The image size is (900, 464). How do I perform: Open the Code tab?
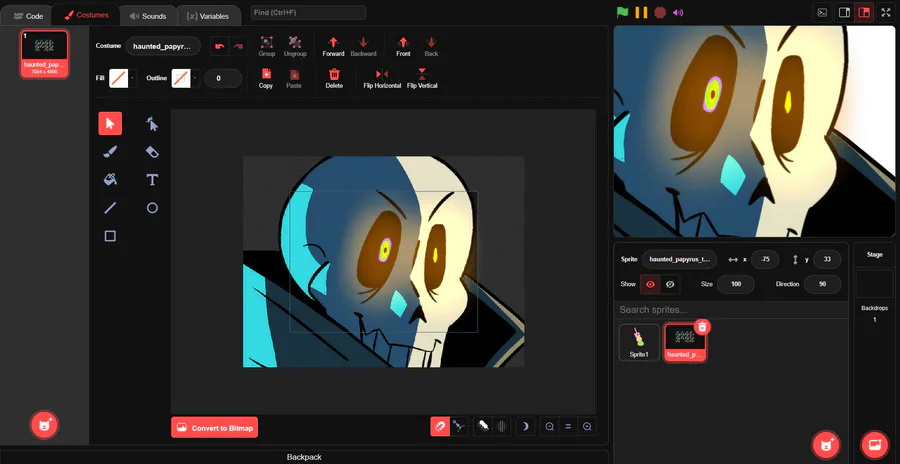click(28, 16)
